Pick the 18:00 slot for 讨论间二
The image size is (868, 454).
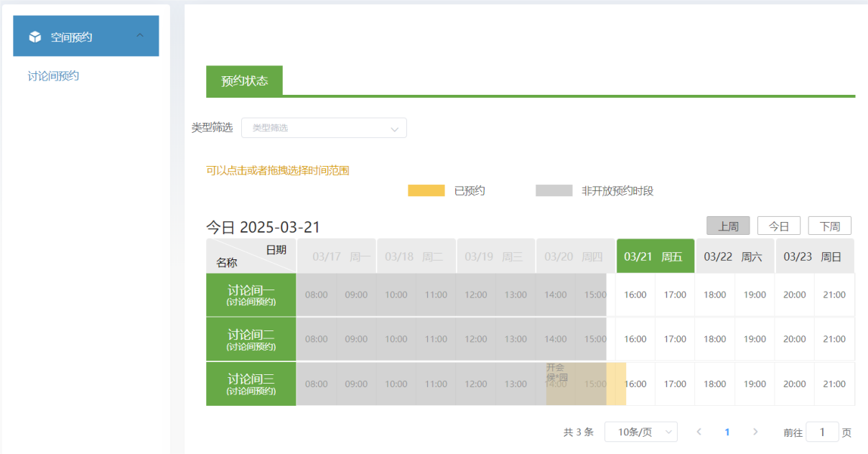715,339
